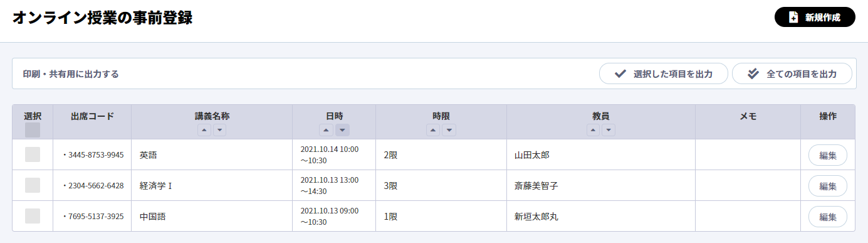This screenshot has width=868, height=243.
Task: Sort 日時 column ascending arrow
Action: click(327, 130)
